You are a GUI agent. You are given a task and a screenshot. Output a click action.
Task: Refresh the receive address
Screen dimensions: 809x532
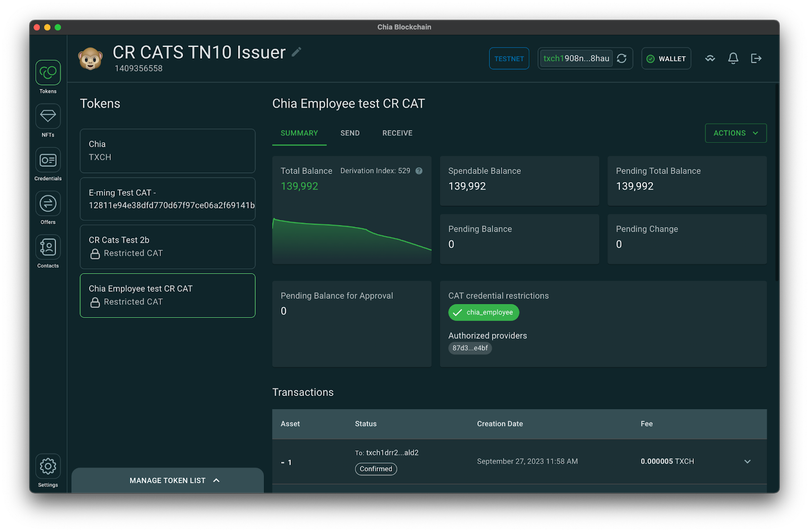click(622, 59)
